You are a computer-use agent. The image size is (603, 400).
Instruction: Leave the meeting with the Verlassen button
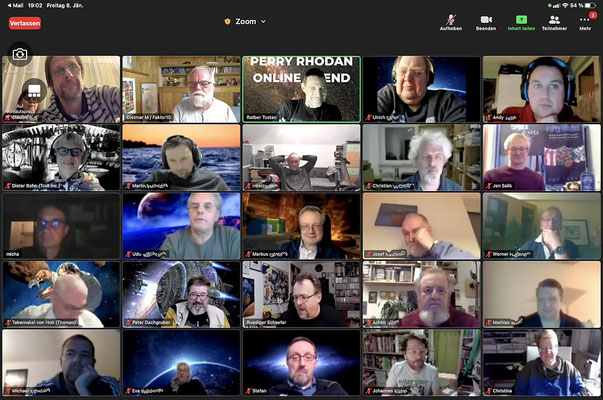coord(25,23)
